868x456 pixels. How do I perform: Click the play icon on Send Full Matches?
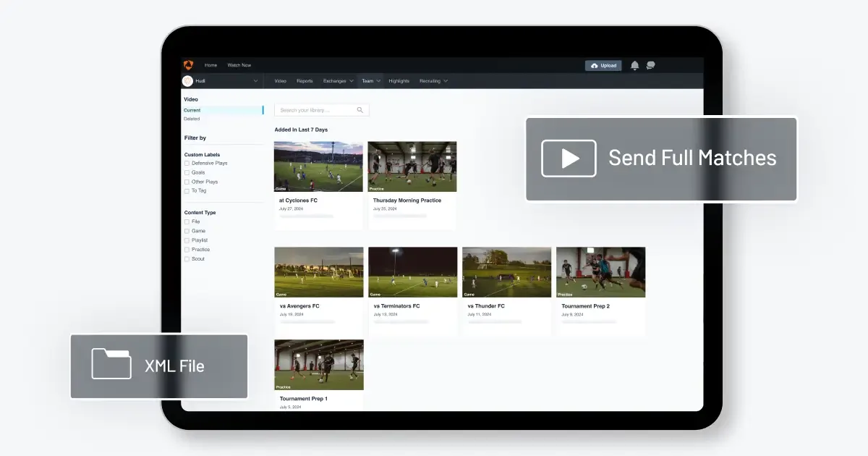click(569, 159)
